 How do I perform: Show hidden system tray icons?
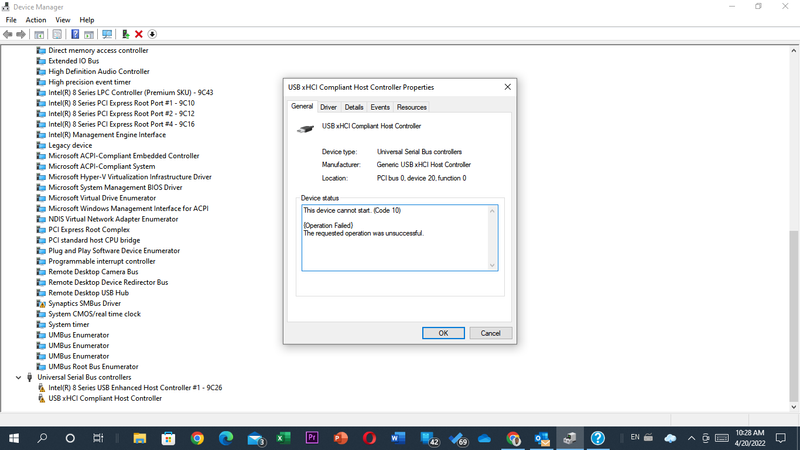[691, 438]
